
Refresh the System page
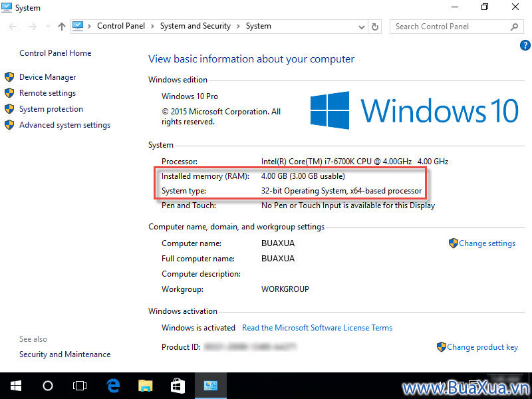375,27
